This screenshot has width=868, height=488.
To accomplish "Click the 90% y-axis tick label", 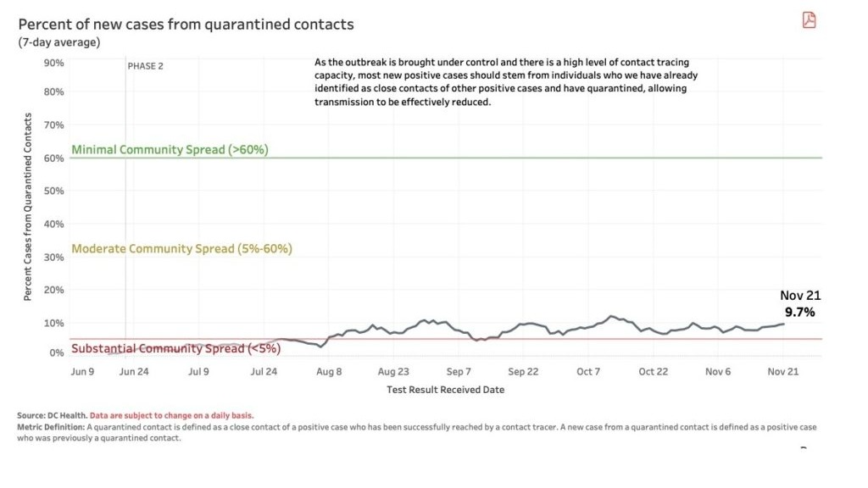I will point(53,63).
